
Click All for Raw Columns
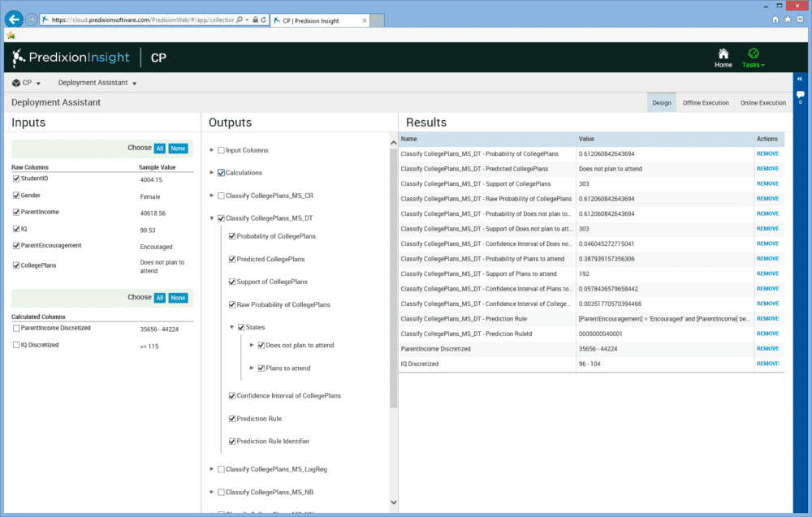click(159, 149)
